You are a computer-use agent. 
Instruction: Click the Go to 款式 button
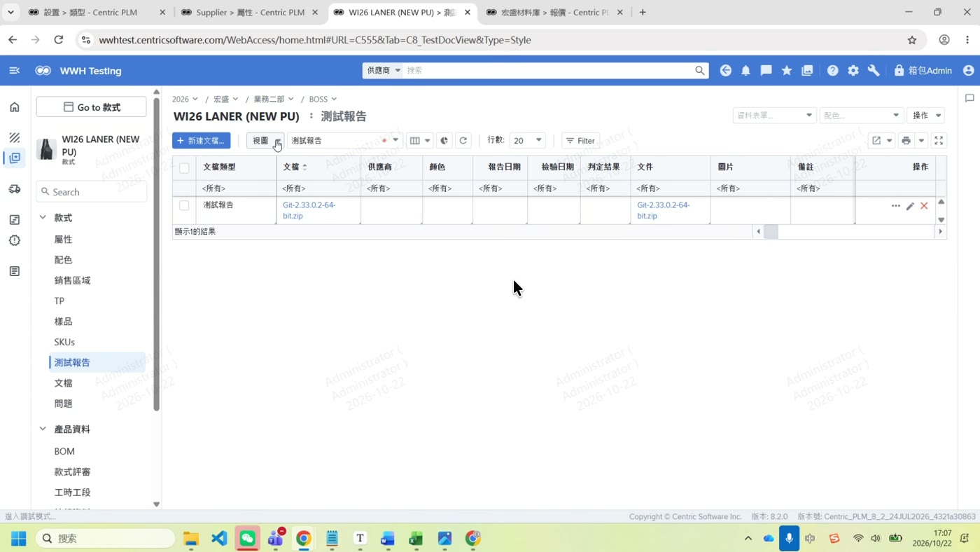pyautogui.click(x=92, y=107)
